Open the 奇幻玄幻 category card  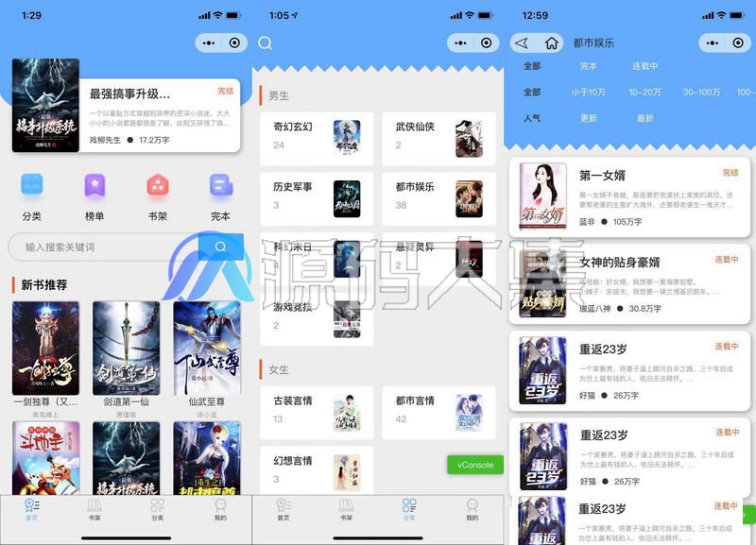[317, 139]
